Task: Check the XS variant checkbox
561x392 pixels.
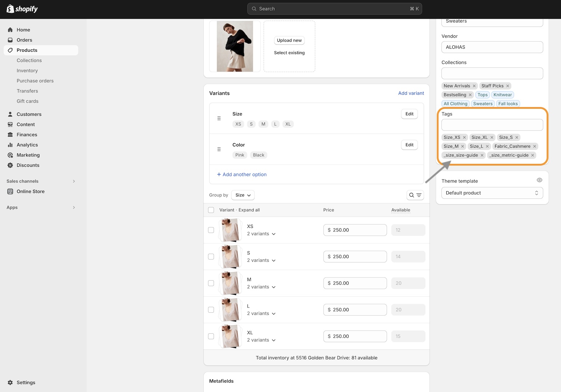Action: (x=211, y=230)
